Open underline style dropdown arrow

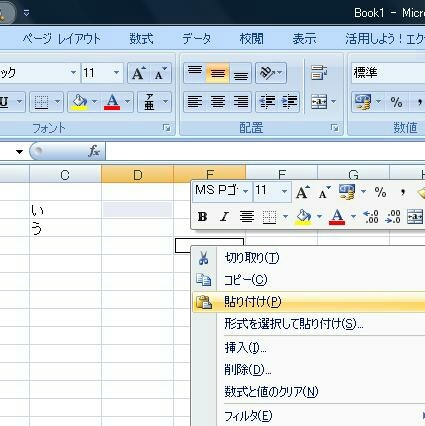(19, 102)
